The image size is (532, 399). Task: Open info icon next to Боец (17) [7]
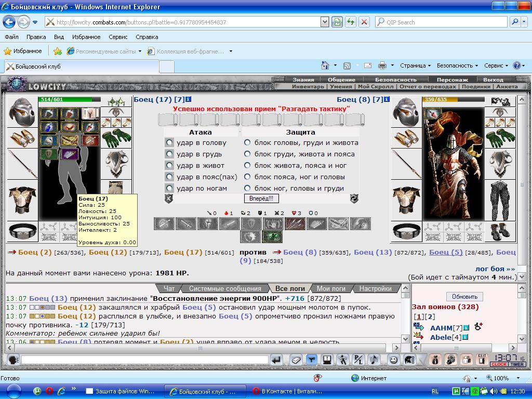point(188,99)
